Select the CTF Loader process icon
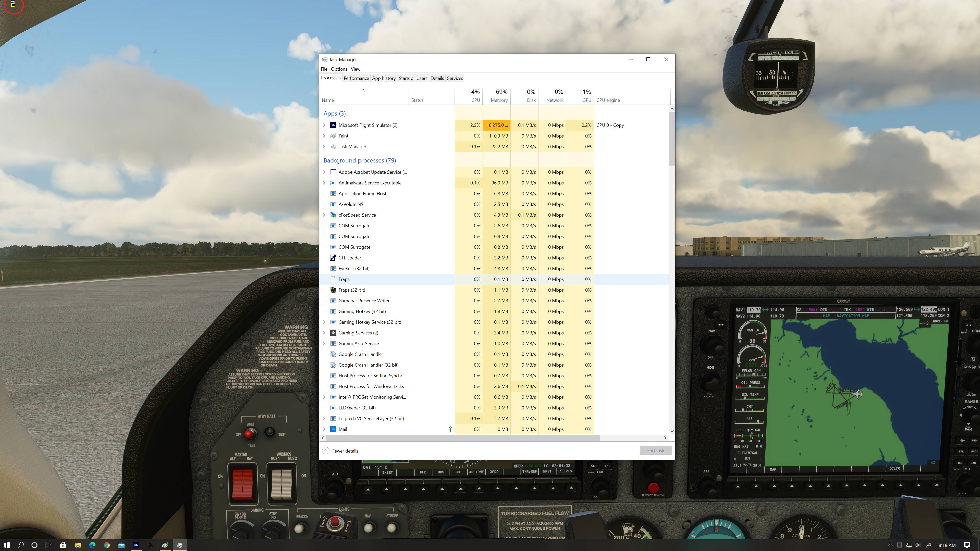This screenshot has width=980, height=551. [333, 257]
